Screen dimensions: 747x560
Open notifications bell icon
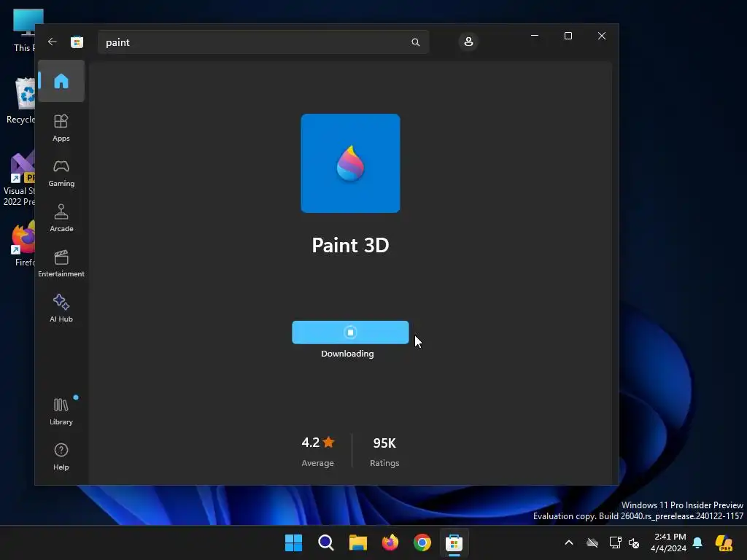pyautogui.click(x=697, y=542)
